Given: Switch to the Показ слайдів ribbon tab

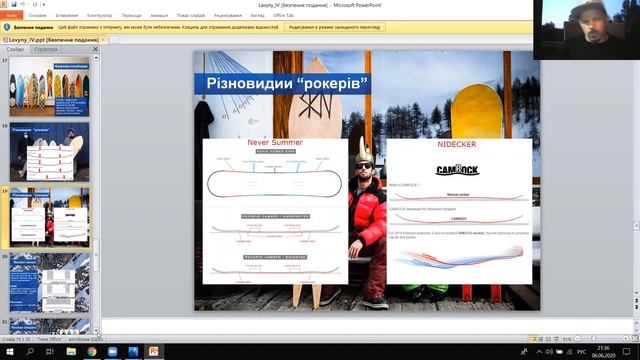Looking at the screenshot, I should pos(191,16).
